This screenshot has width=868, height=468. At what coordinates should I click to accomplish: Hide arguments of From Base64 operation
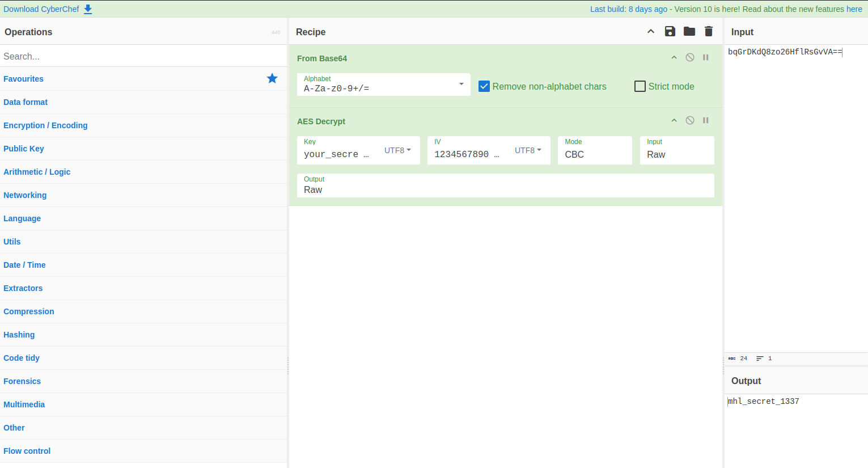[674, 57]
